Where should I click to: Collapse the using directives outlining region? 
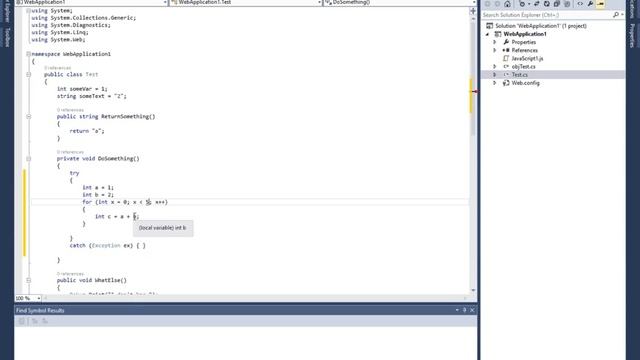click(29, 11)
